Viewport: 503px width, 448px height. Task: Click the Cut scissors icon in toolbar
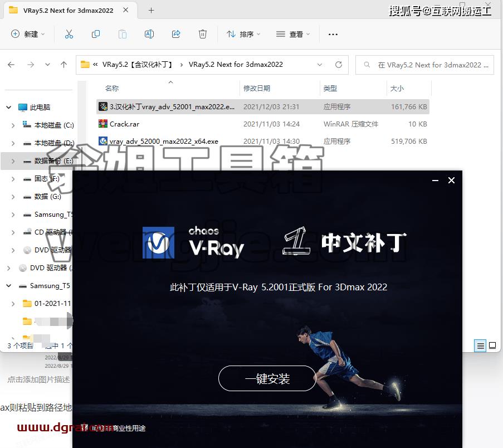[x=69, y=34]
